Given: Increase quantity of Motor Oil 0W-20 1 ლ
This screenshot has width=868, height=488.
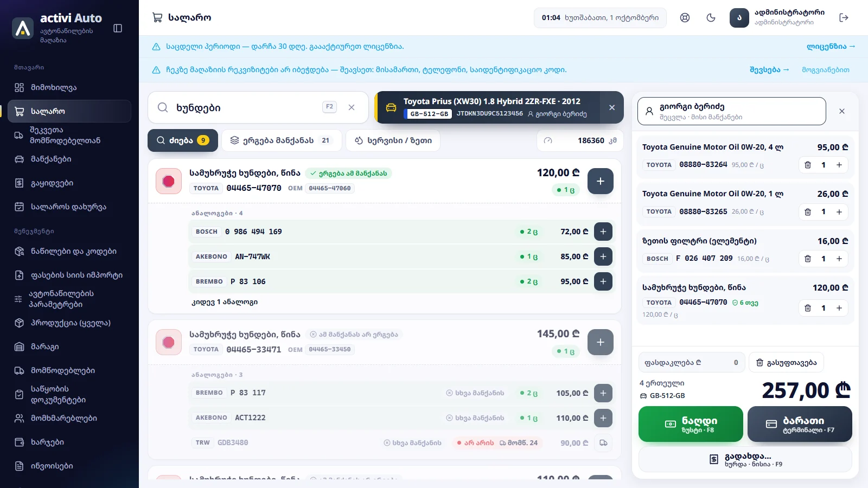Looking at the screenshot, I should (839, 211).
